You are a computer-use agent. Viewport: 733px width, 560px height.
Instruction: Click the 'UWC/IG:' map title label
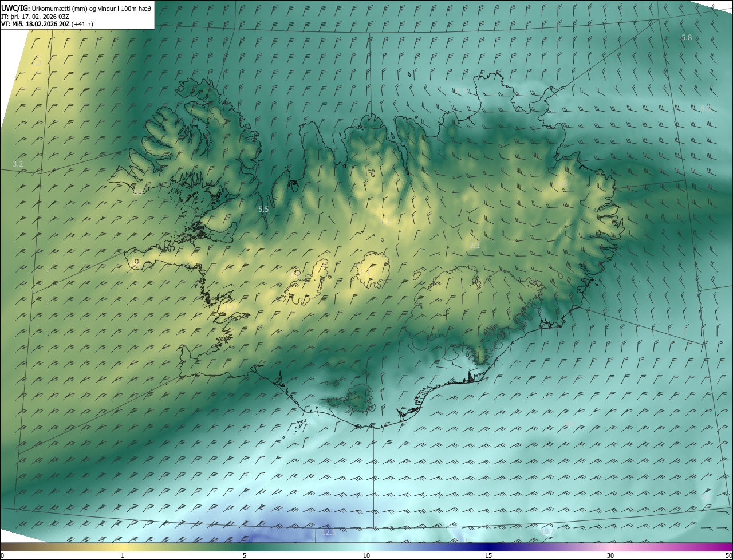pyautogui.click(x=15, y=8)
